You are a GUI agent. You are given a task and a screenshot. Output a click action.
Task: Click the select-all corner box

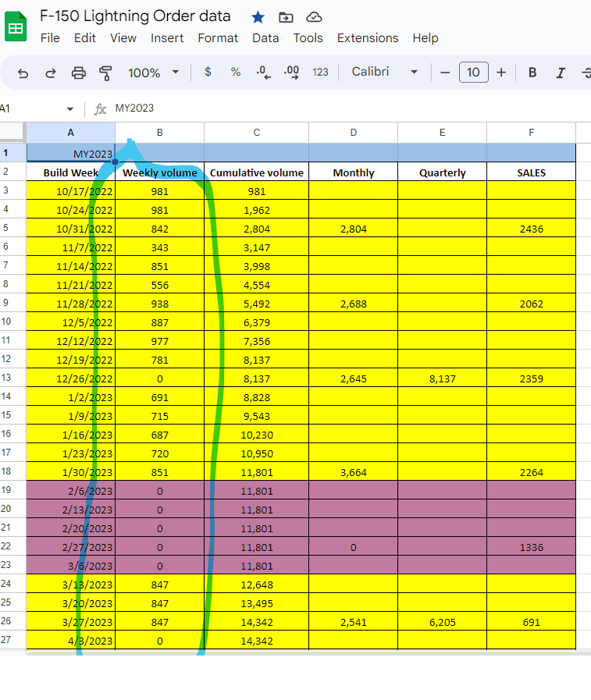(x=12, y=133)
